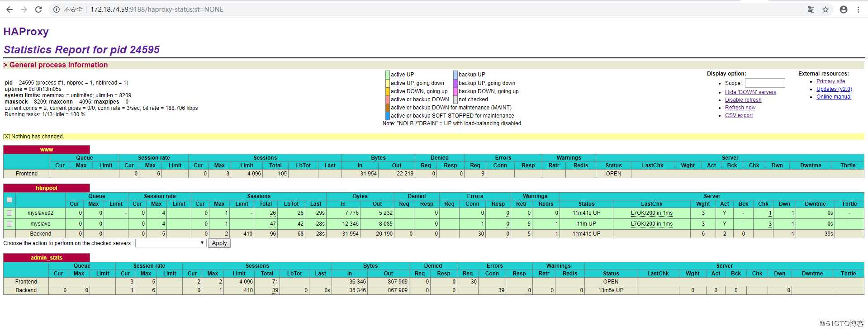The height and width of the screenshot is (331, 868).
Task: Click myslave L7OK/200 in 1ms check
Action: pos(651,224)
